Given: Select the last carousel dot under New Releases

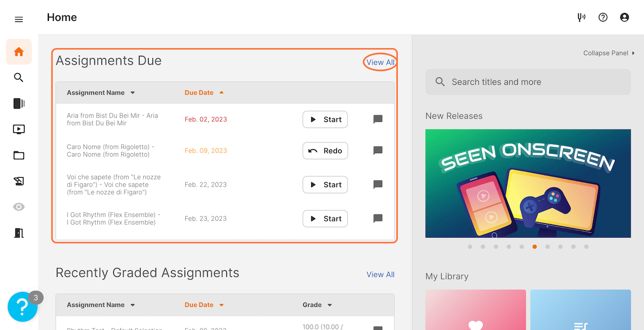Looking at the screenshot, I should (x=586, y=247).
